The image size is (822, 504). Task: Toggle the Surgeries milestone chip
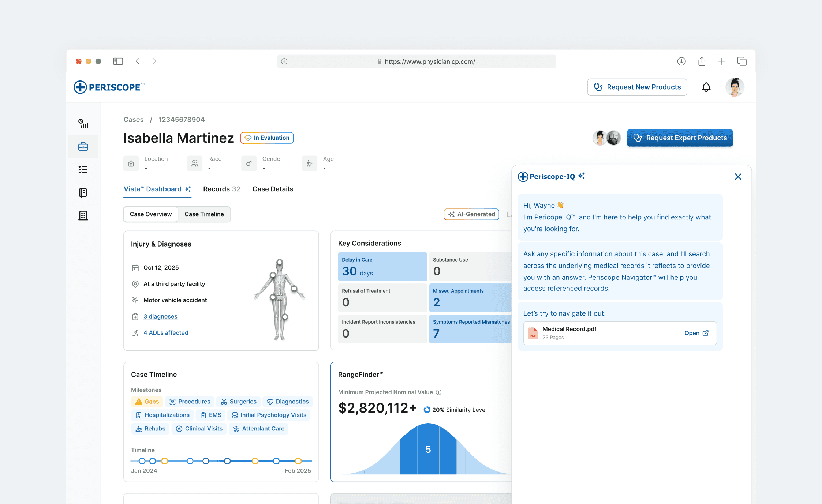tap(238, 402)
